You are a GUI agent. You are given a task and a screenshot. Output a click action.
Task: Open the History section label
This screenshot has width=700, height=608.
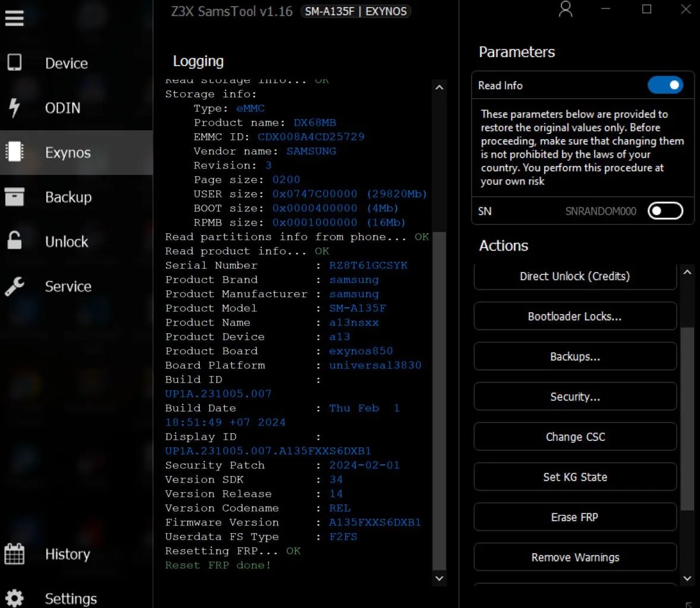67,554
